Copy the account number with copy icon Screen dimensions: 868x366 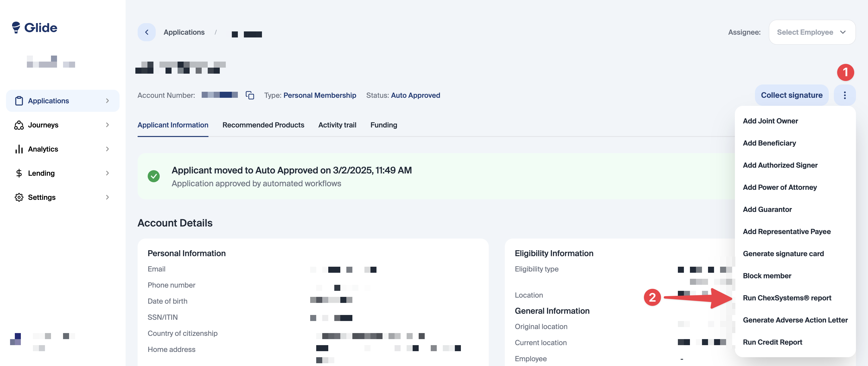point(250,95)
